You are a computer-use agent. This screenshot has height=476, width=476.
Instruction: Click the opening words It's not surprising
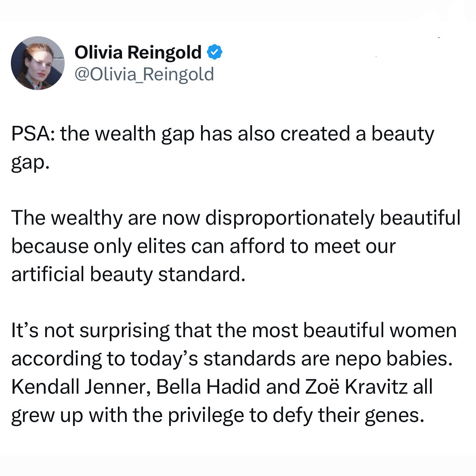[x=90, y=330]
